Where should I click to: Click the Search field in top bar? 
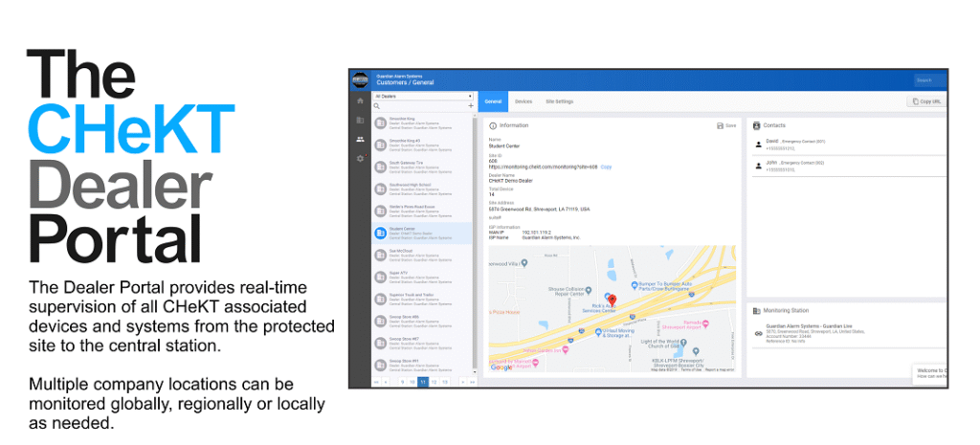[928, 80]
